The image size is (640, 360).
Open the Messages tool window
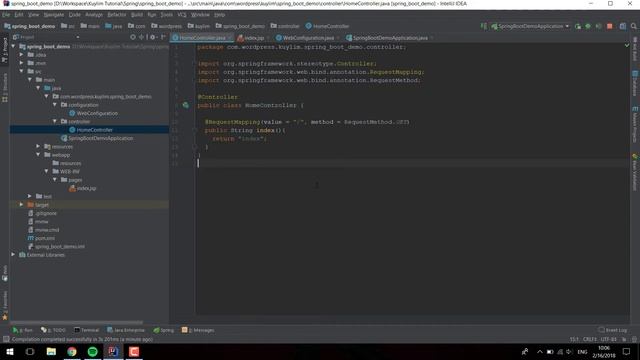click(198, 330)
